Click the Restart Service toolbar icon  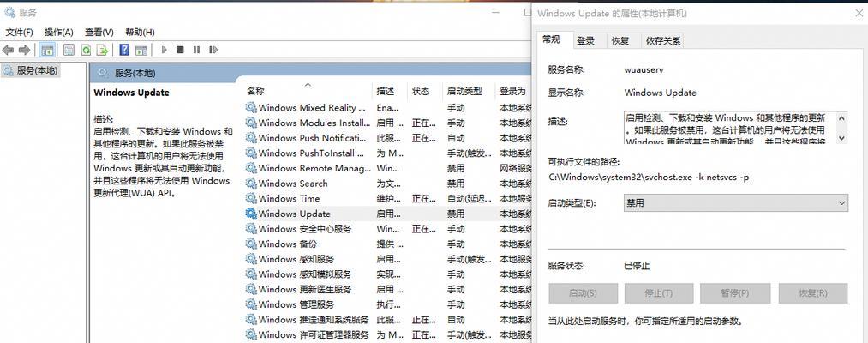(213, 50)
